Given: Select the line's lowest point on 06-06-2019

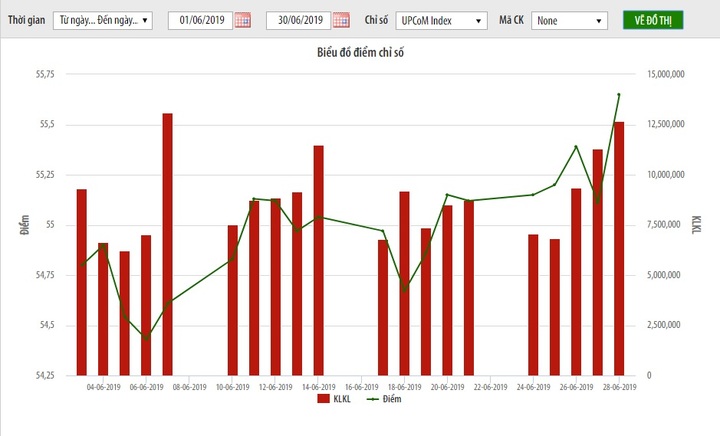Looking at the screenshot, I should 146,338.
